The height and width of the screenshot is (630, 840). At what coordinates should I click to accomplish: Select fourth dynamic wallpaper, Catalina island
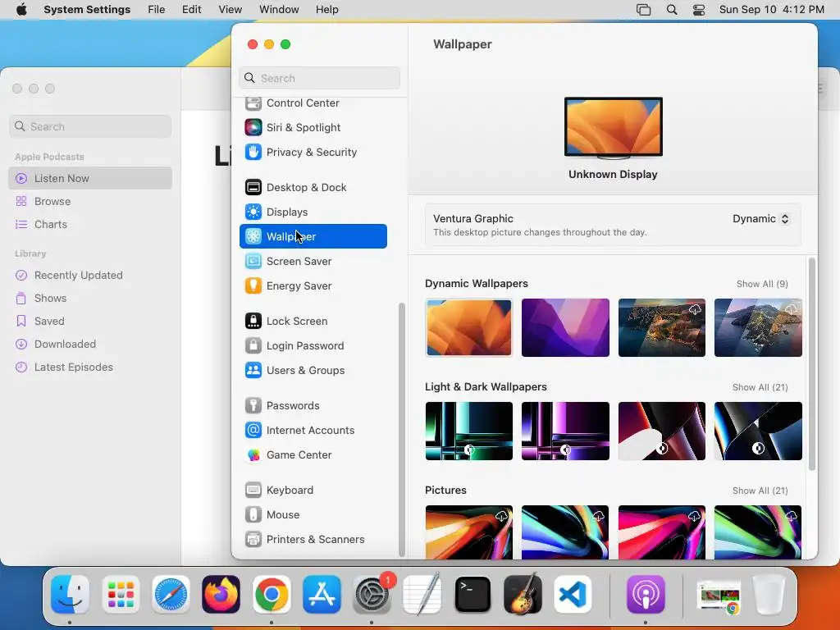758,328
